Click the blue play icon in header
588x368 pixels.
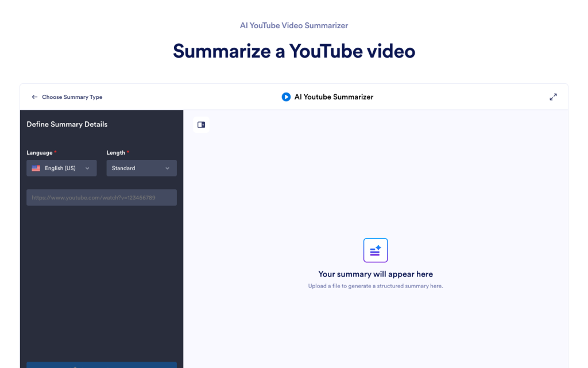click(x=286, y=97)
